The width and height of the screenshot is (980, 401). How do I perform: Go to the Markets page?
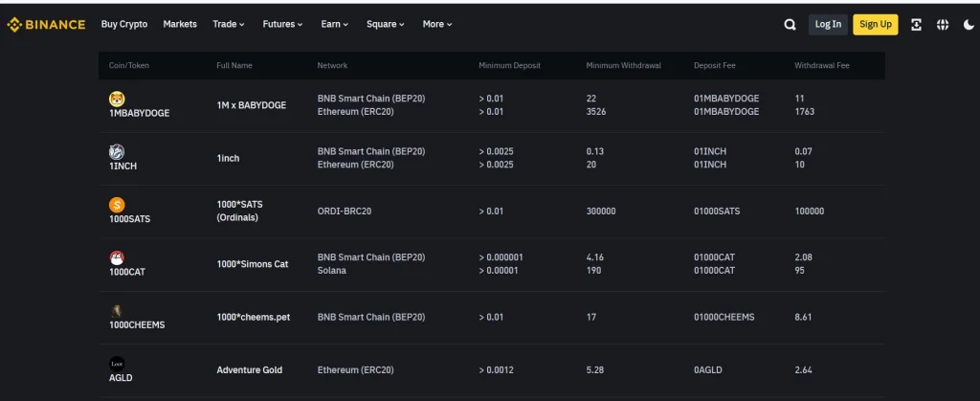coord(180,24)
